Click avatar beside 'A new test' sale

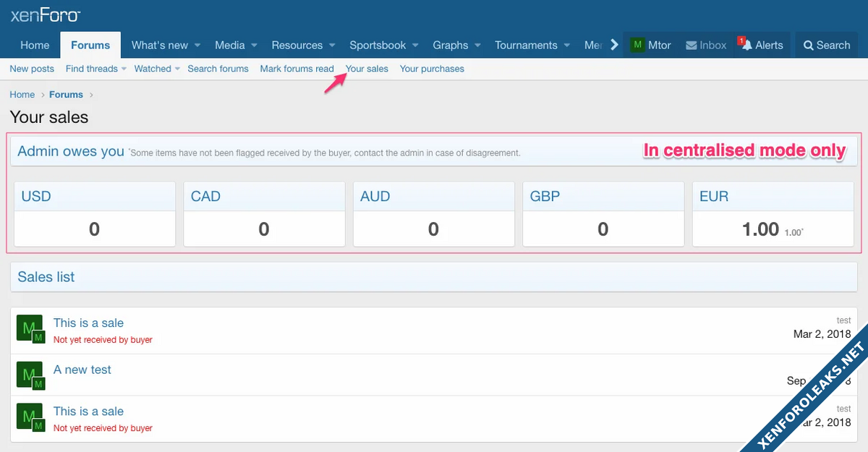(29, 375)
